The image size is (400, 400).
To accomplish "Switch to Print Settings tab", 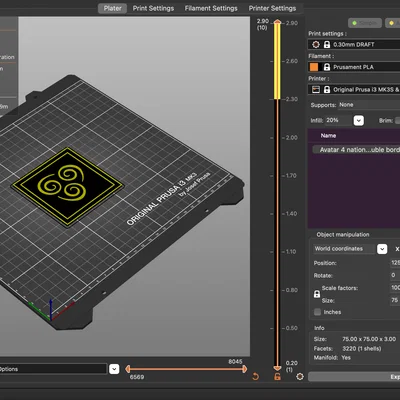I will pyautogui.click(x=153, y=8).
